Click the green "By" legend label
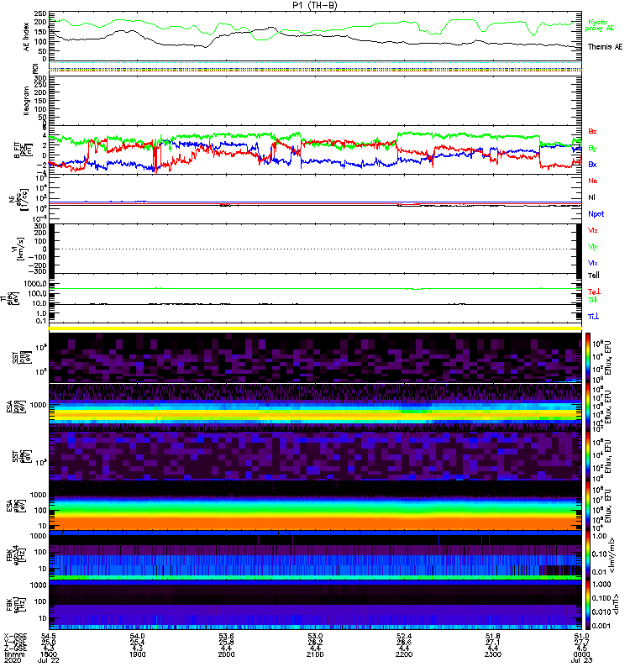 tap(592, 149)
